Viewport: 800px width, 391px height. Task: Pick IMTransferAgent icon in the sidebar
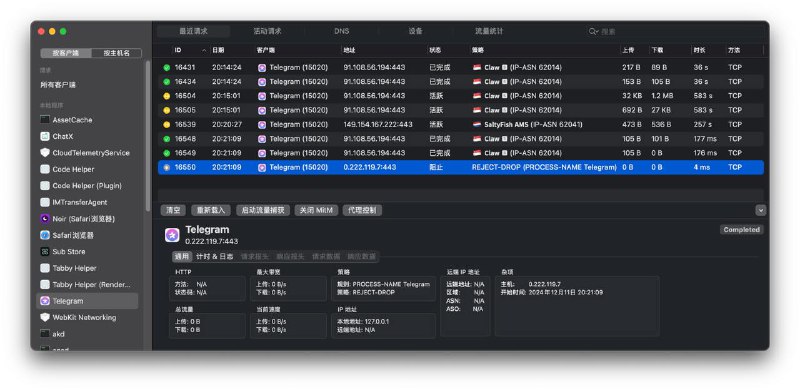[44, 202]
